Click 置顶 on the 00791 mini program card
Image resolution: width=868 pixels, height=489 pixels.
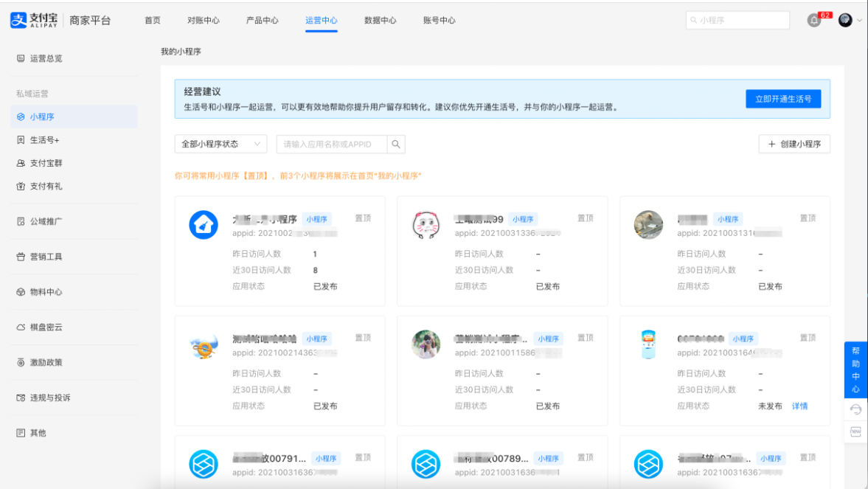tap(363, 457)
